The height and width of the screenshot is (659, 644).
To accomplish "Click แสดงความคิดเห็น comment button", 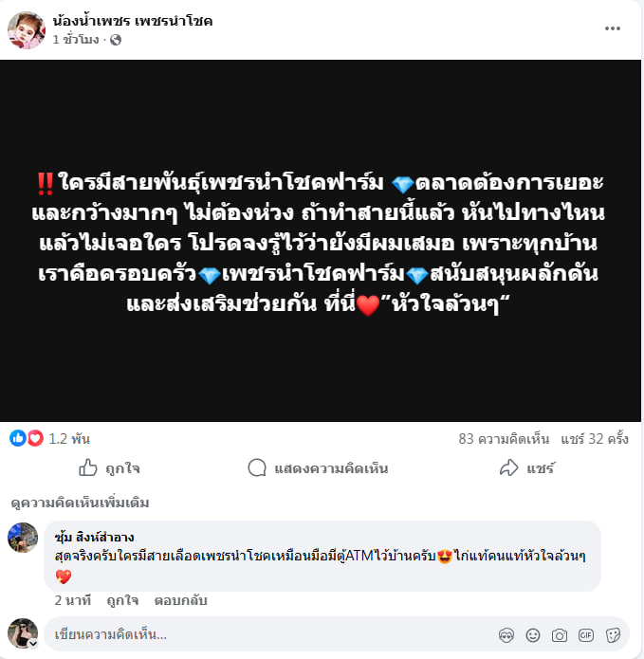I will pyautogui.click(x=319, y=467).
